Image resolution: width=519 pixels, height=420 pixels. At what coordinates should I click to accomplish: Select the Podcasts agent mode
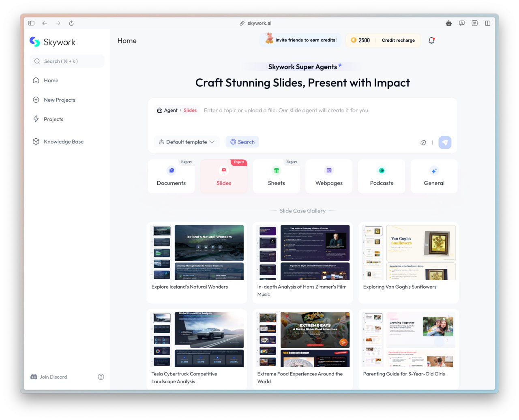tap(382, 176)
